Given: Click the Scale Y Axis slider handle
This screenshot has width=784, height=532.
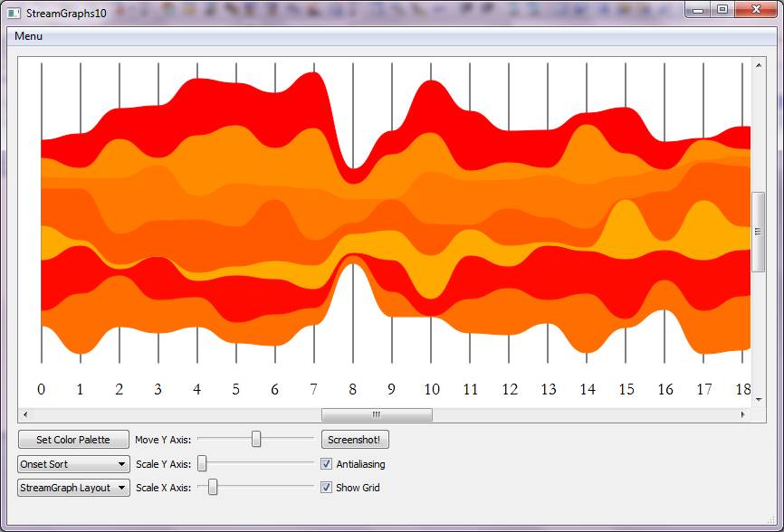Looking at the screenshot, I should [202, 463].
